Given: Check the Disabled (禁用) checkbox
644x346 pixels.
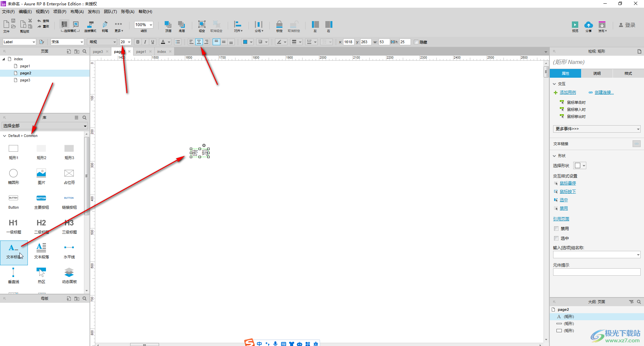Looking at the screenshot, I should click(x=556, y=228).
